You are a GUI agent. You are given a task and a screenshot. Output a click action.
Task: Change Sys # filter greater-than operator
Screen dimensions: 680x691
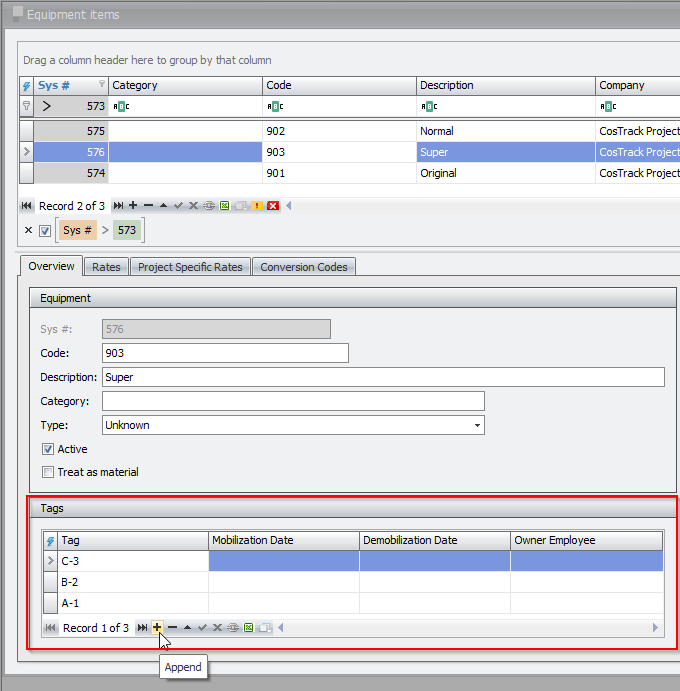(x=47, y=106)
